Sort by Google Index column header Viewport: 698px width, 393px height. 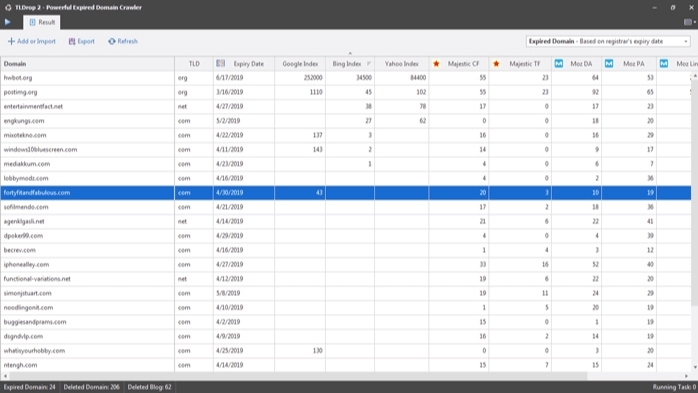point(300,64)
